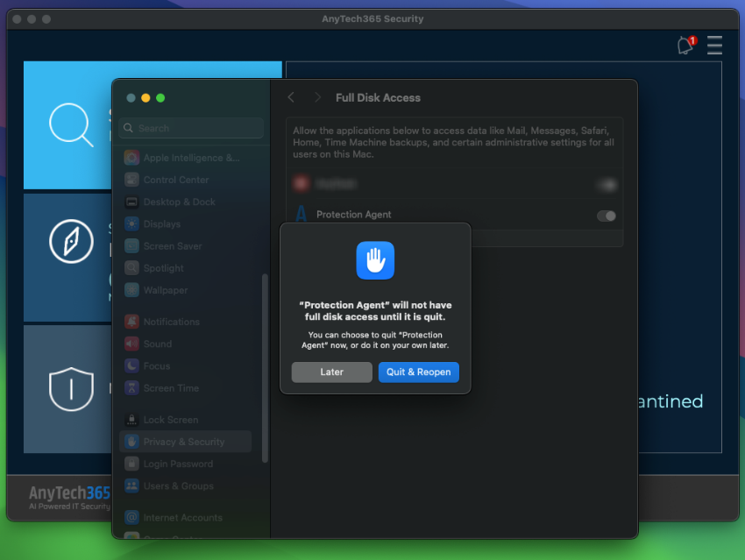The width and height of the screenshot is (745, 560).
Task: Click the shield tile icon in AnyTech365
Action: [x=71, y=389]
